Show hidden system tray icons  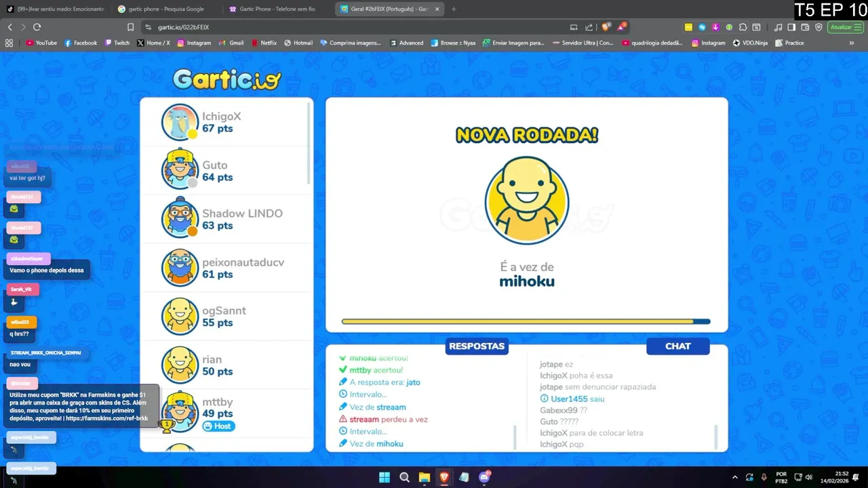click(735, 477)
